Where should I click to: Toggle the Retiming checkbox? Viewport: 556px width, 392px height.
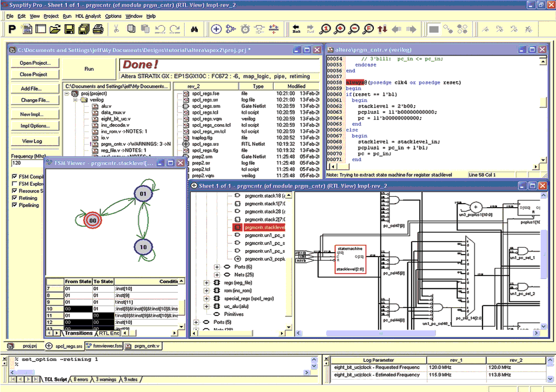(15, 198)
